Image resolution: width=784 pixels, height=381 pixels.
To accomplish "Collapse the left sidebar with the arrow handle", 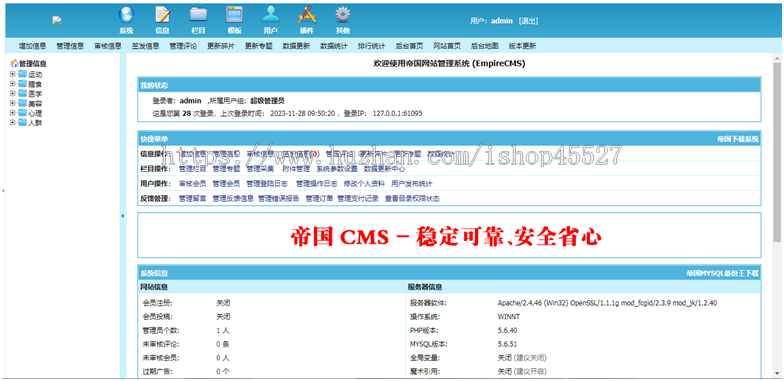I will pyautogui.click(x=122, y=216).
